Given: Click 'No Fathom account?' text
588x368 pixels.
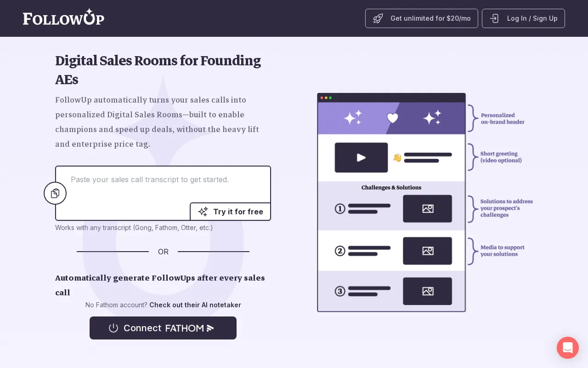Looking at the screenshot, I should (116, 305).
